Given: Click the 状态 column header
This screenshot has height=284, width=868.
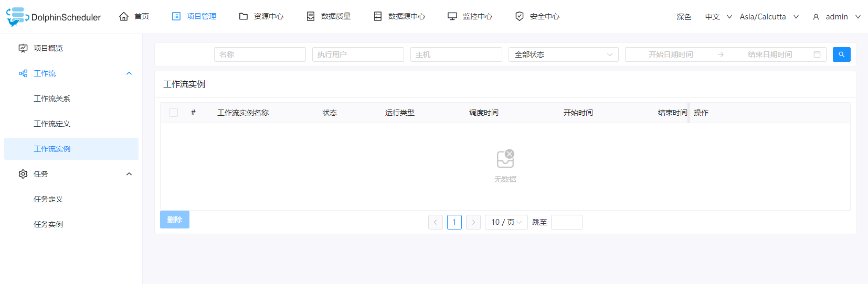Looking at the screenshot, I should [x=330, y=113].
